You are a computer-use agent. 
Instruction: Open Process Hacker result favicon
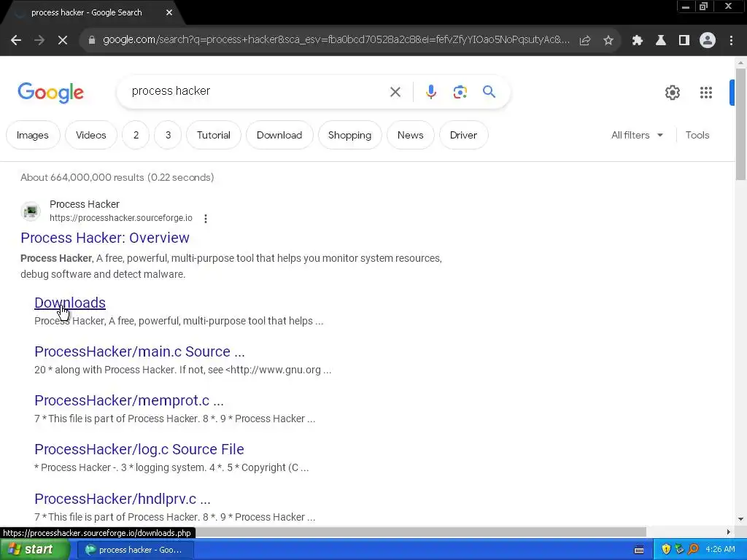(31, 211)
